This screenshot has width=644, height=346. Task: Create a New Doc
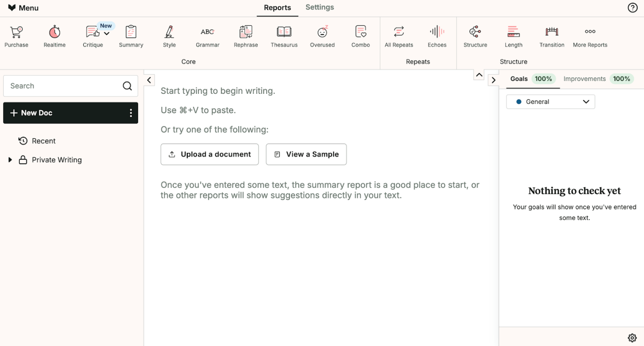tap(31, 113)
